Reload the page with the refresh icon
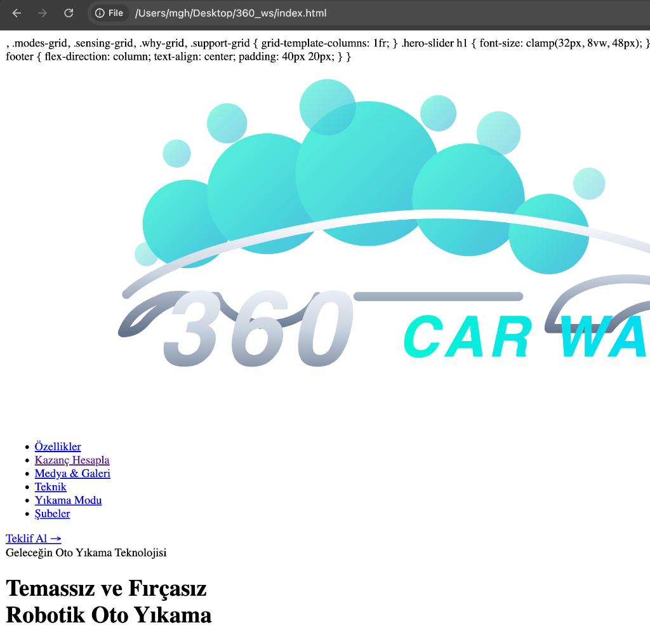 pyautogui.click(x=69, y=13)
